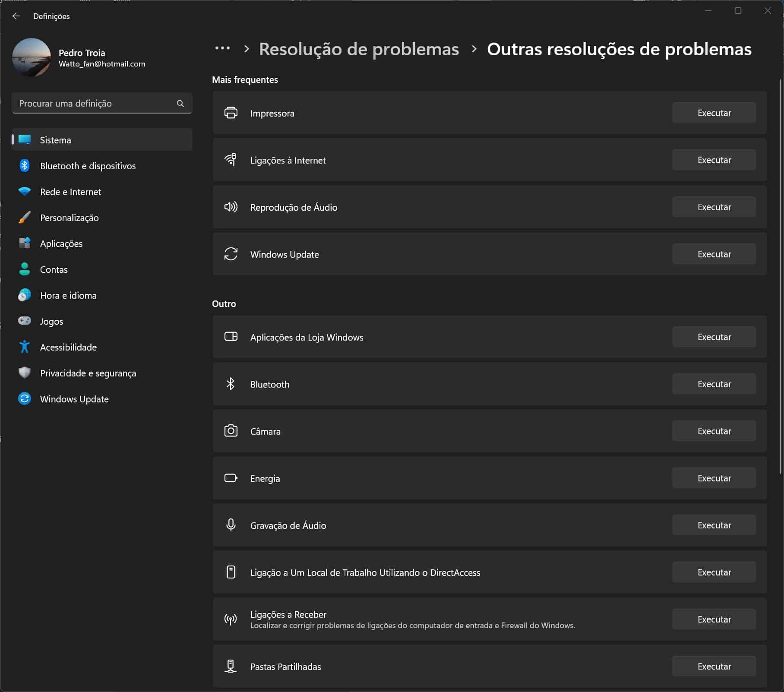Select Aplicações in the sidebar
The image size is (784, 692).
[61, 243]
